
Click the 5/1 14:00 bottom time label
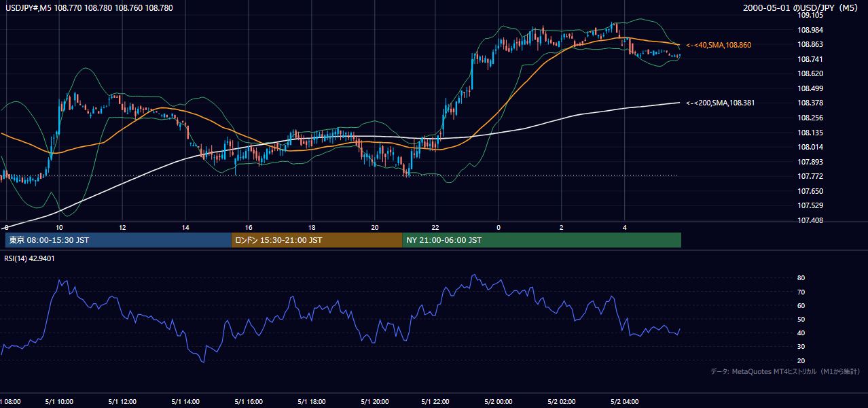pos(185,401)
